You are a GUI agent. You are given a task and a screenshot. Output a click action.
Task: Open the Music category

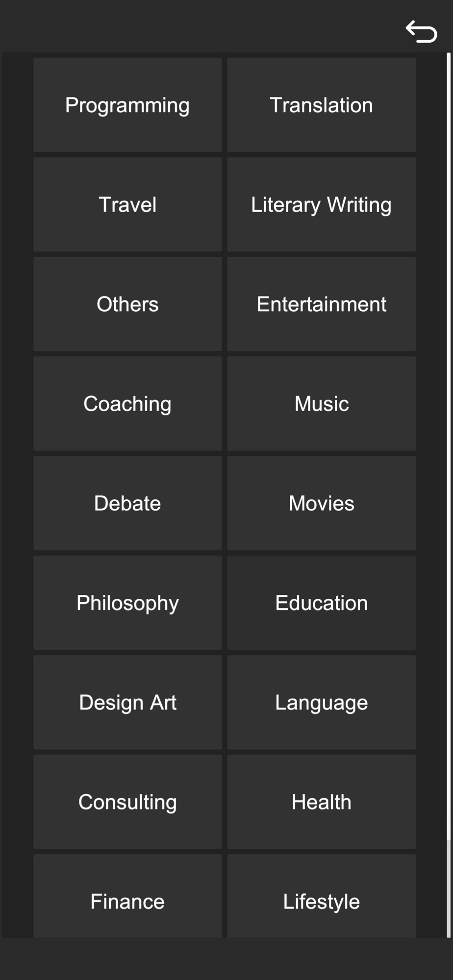[322, 403]
